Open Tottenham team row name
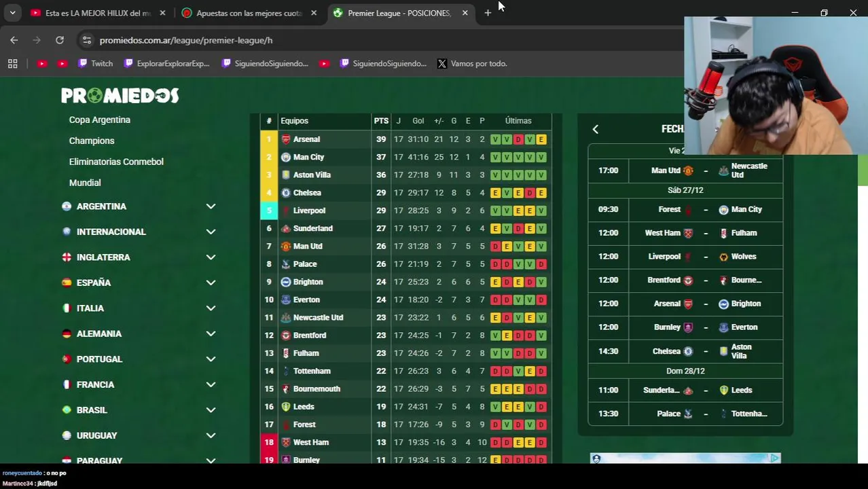868x489 pixels. [312, 371]
